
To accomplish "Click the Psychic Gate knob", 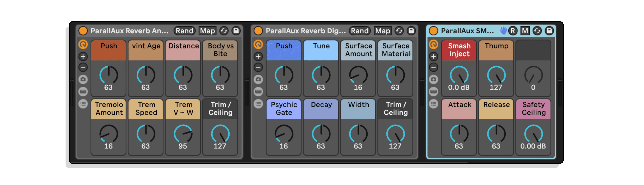I will [x=284, y=134].
